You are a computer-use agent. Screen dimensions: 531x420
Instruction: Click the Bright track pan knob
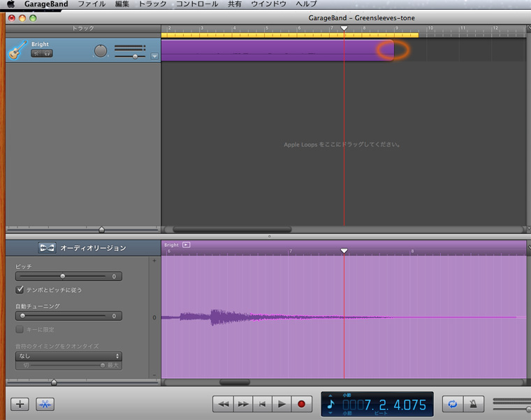(x=101, y=51)
